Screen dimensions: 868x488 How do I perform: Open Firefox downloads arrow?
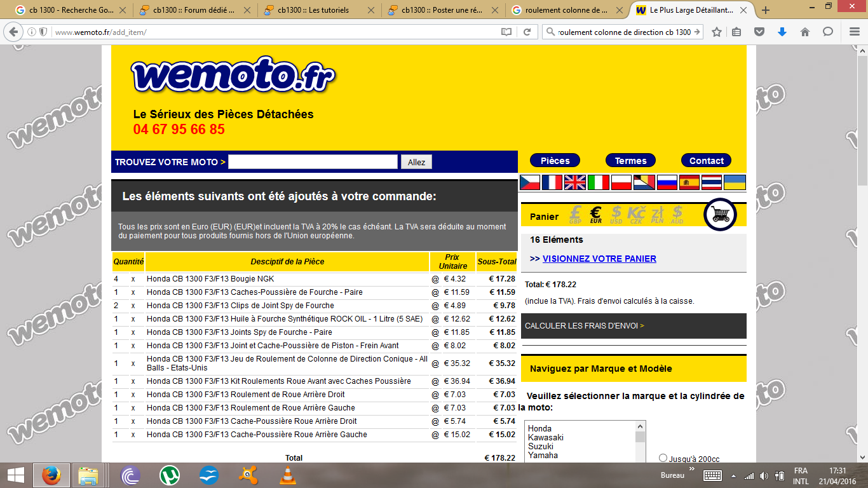point(782,32)
